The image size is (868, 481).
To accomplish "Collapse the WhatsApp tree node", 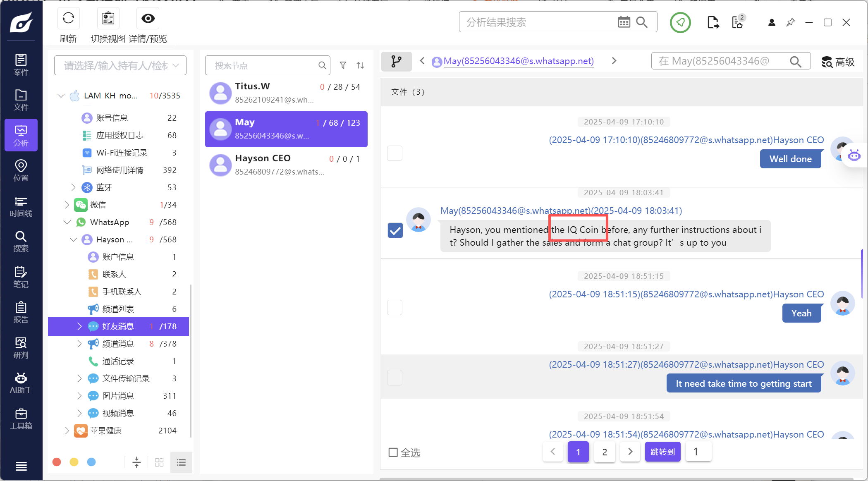I will [x=67, y=222].
